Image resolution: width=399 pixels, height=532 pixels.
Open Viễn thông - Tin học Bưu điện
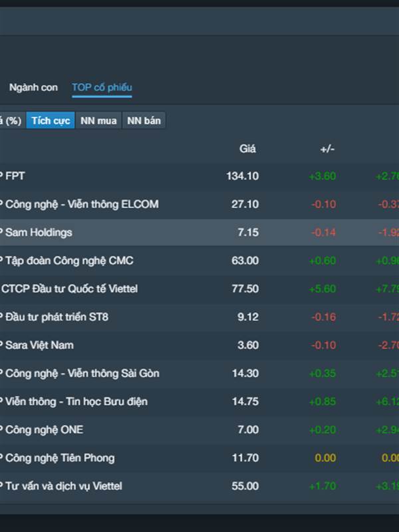[199, 402]
